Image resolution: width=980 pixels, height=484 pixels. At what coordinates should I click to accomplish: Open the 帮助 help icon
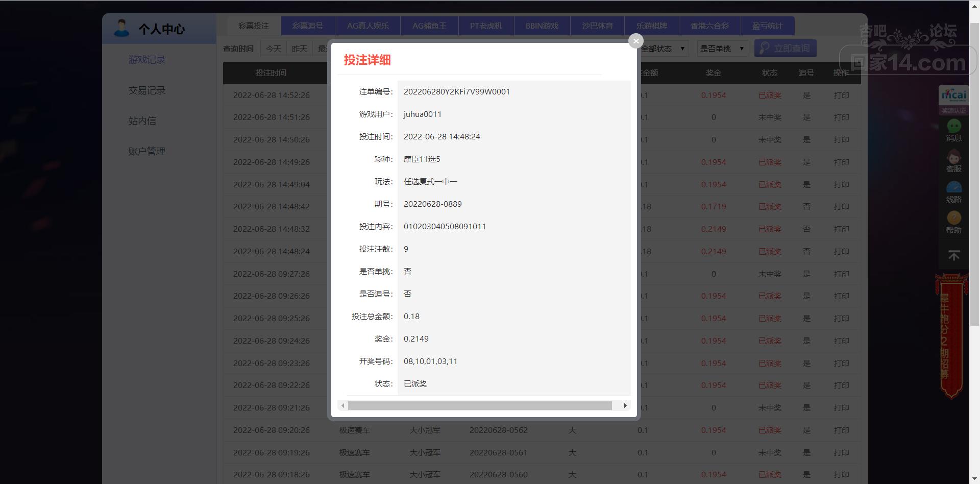point(953,223)
